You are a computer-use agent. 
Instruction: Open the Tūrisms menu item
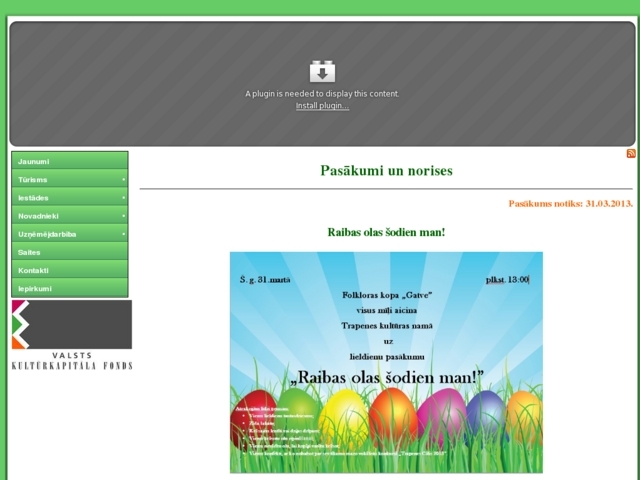pyautogui.click(x=70, y=180)
